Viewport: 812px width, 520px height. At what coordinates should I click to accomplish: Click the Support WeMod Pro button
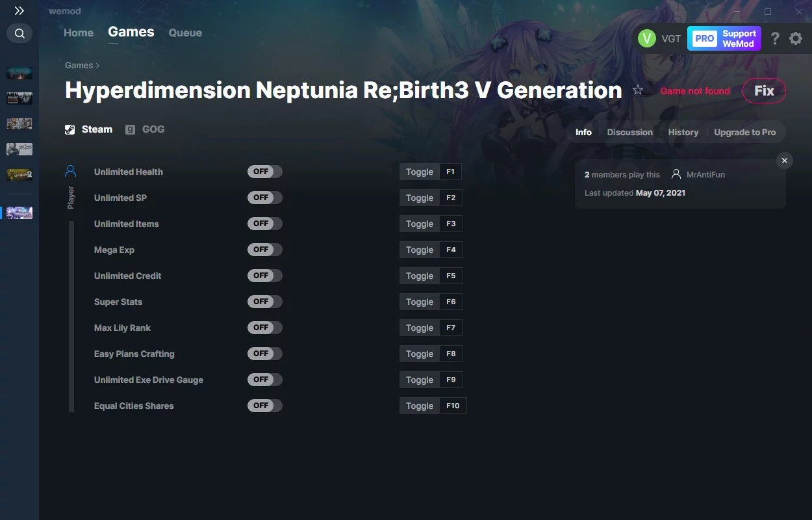(x=724, y=38)
